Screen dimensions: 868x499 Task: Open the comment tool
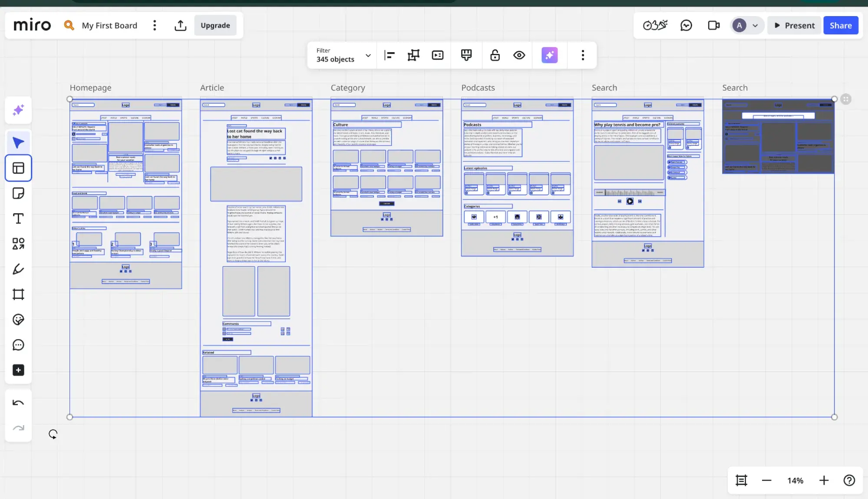(18, 345)
